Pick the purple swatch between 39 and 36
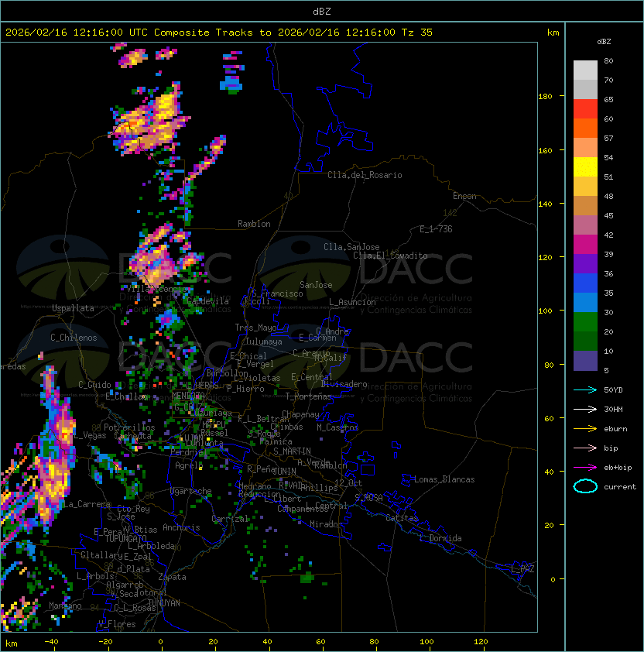Screen dimensions: 644x652 click(x=585, y=263)
